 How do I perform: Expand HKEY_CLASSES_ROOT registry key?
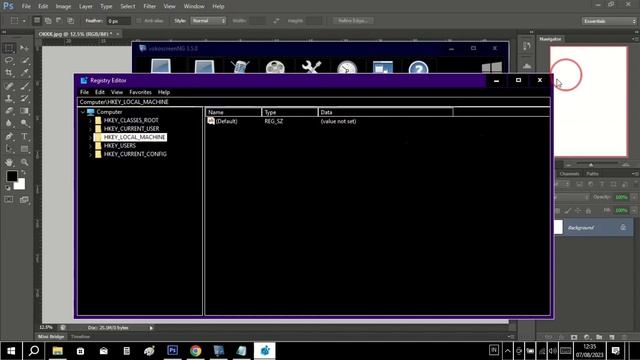pyautogui.click(x=90, y=120)
